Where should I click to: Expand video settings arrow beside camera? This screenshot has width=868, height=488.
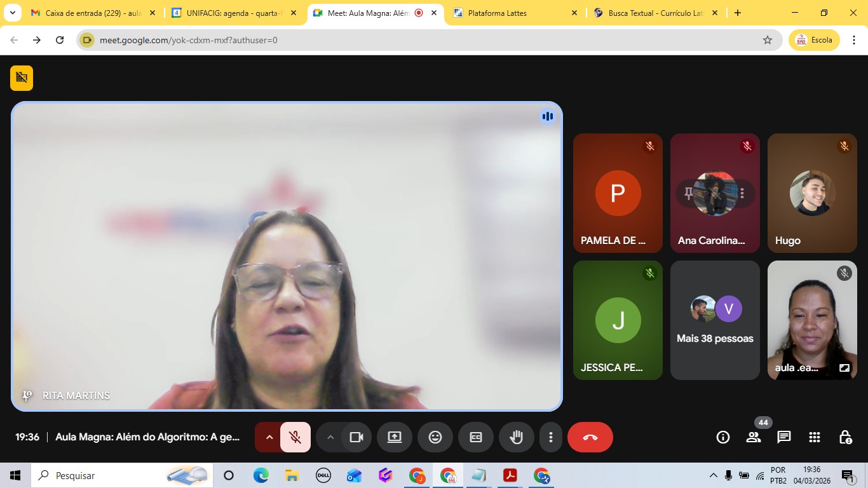(x=330, y=437)
